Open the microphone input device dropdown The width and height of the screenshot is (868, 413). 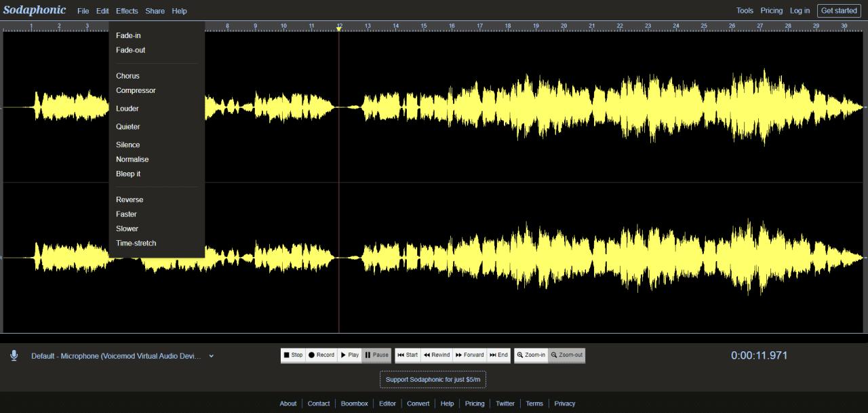tap(122, 355)
